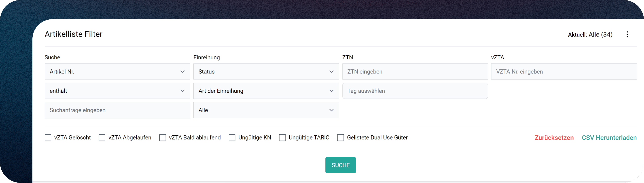Click CSV Herunterladen to download
The height and width of the screenshot is (183, 644).
(x=609, y=138)
